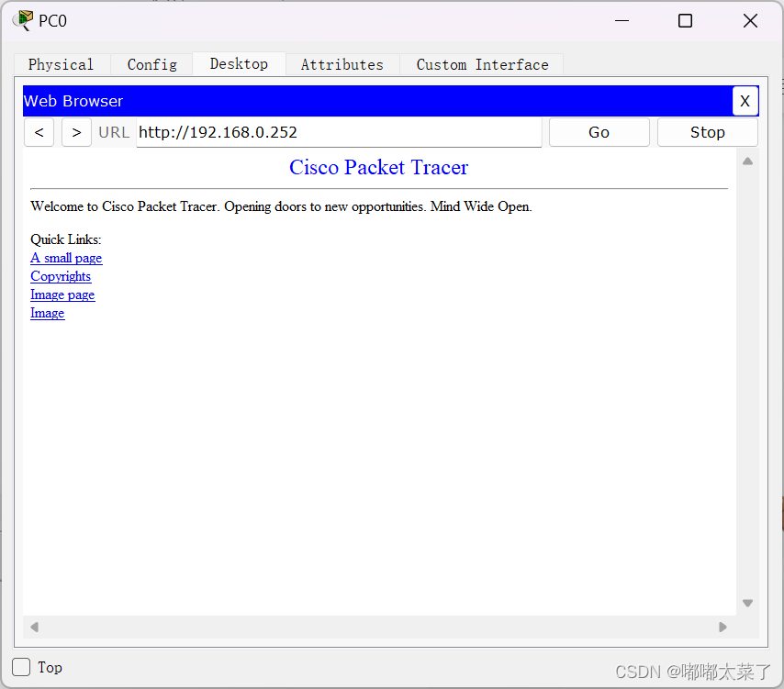Image resolution: width=784 pixels, height=689 pixels.
Task: Open the 'A small page' link
Action: coord(66,259)
